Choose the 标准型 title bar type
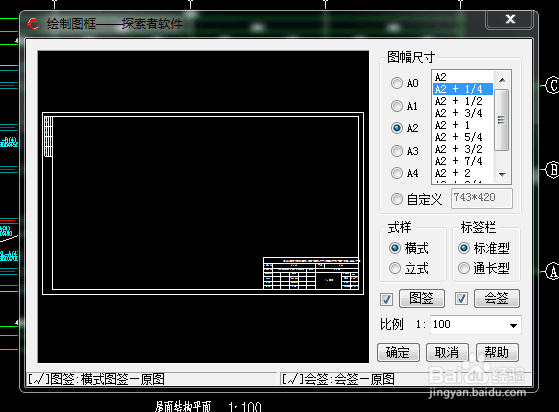The width and height of the screenshot is (559, 412). pyautogui.click(x=464, y=248)
